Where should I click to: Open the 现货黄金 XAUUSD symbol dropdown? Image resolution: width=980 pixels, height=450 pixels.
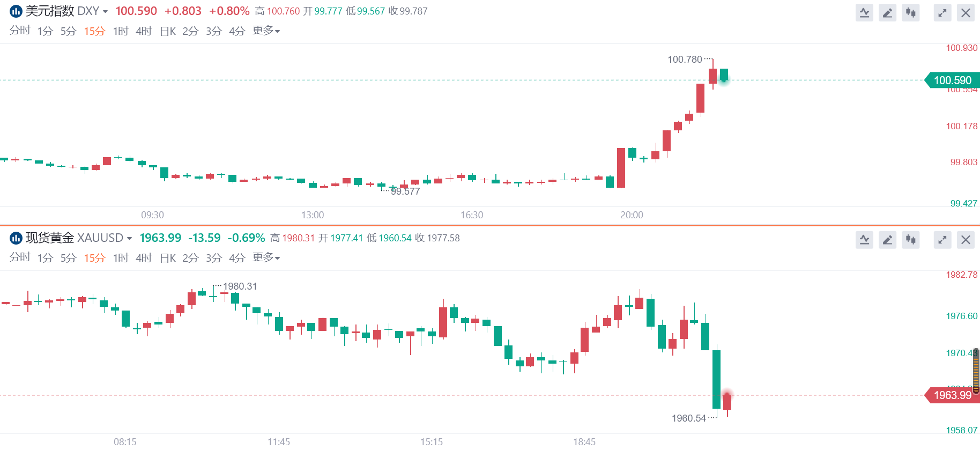pos(129,238)
